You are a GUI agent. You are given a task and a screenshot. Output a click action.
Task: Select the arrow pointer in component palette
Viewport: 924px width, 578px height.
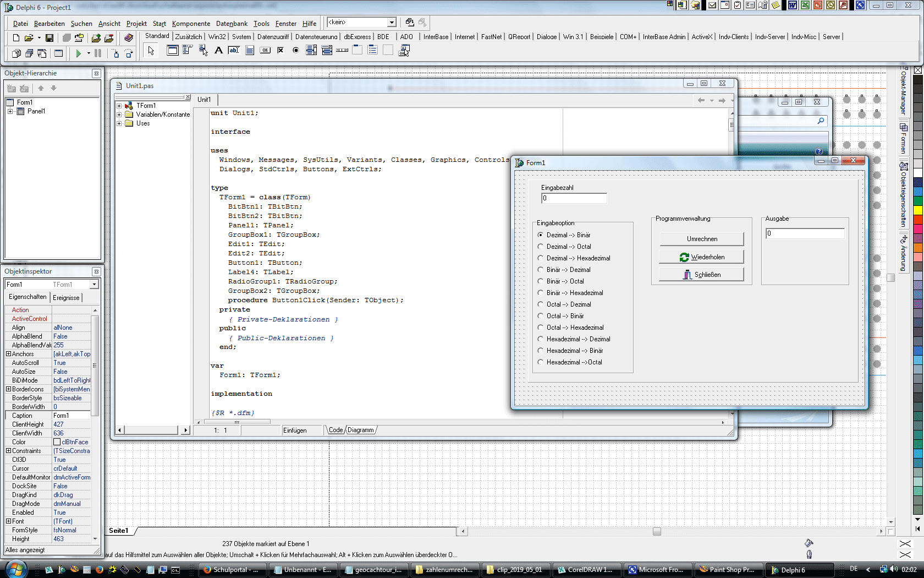(151, 51)
